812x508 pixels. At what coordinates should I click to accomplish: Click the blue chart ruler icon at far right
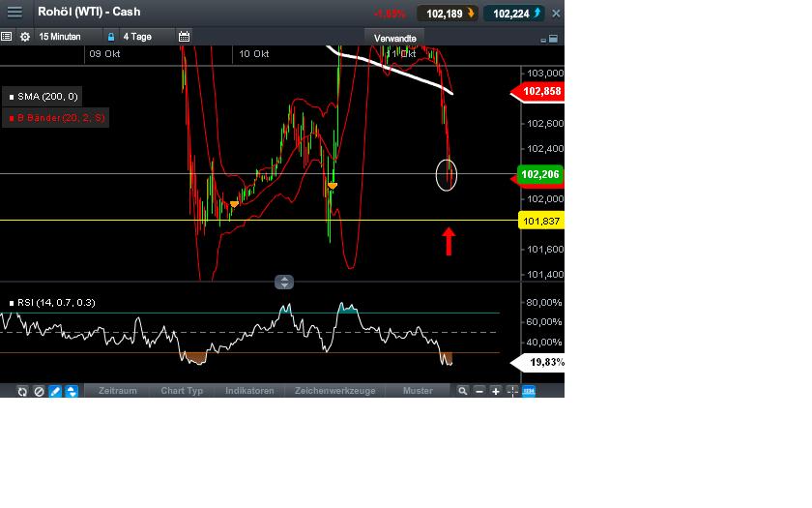529,391
